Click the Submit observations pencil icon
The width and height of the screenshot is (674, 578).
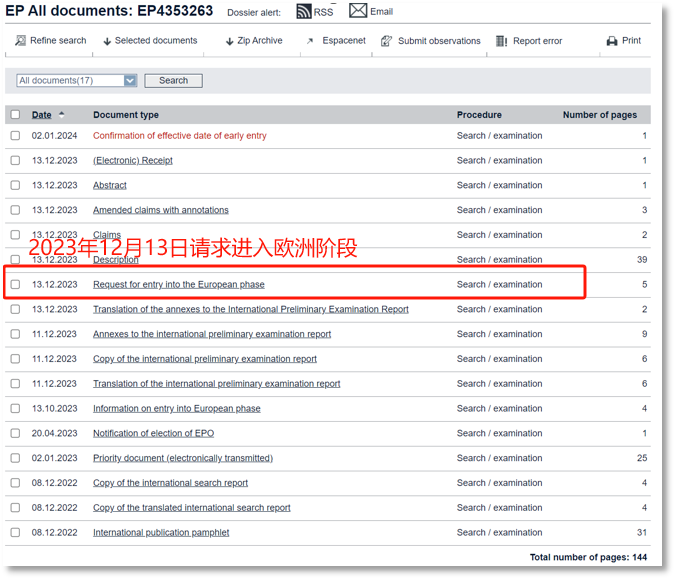click(386, 41)
